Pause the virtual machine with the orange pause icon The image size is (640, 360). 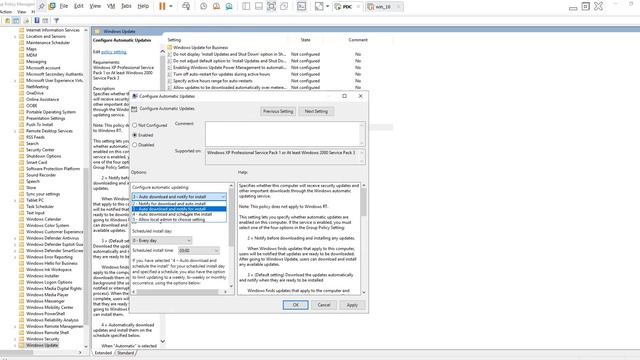[162, 6]
